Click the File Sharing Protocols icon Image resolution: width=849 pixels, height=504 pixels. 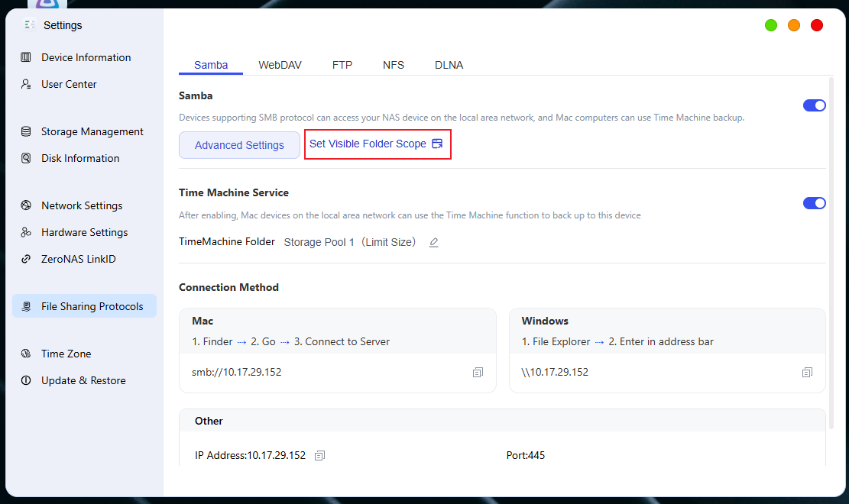26,306
